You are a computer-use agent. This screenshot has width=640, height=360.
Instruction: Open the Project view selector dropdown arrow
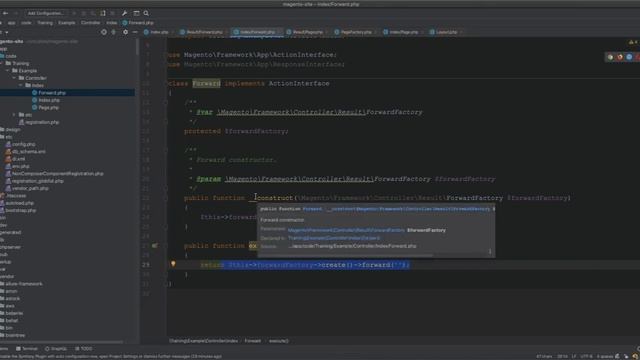pyautogui.click(x=7, y=32)
